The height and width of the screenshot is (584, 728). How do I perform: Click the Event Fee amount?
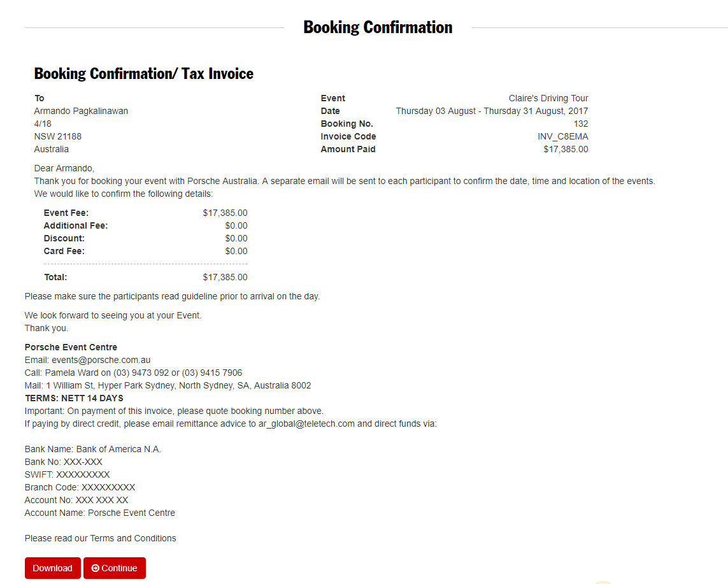(225, 213)
